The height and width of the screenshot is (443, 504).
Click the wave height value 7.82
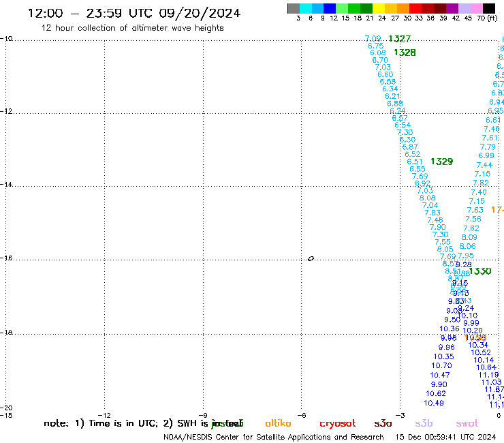coord(481,183)
